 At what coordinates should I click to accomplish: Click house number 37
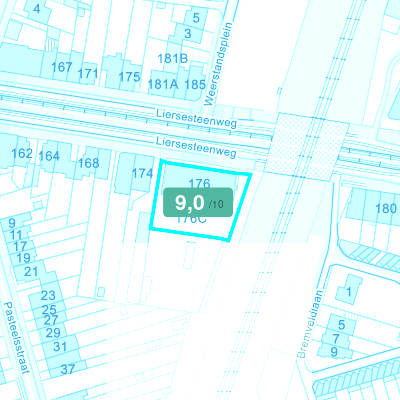(x=68, y=369)
